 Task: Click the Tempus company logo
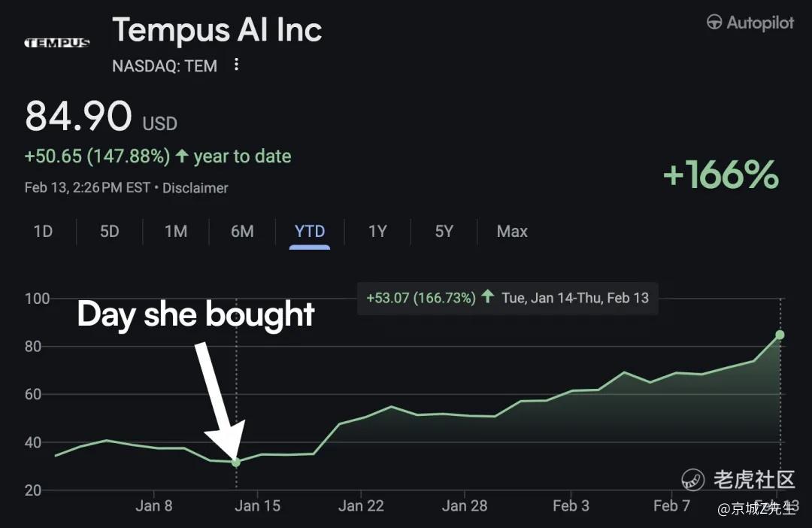57,43
